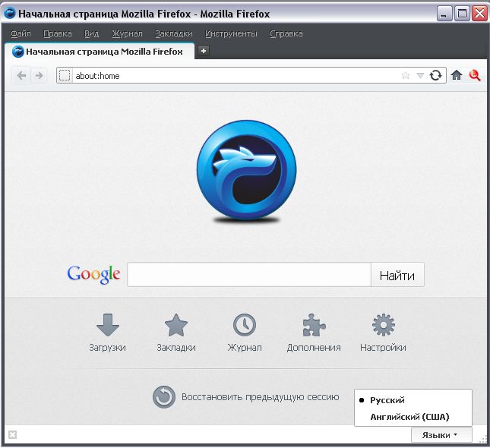Focus the Google search input field
490x448 pixels.
249,275
